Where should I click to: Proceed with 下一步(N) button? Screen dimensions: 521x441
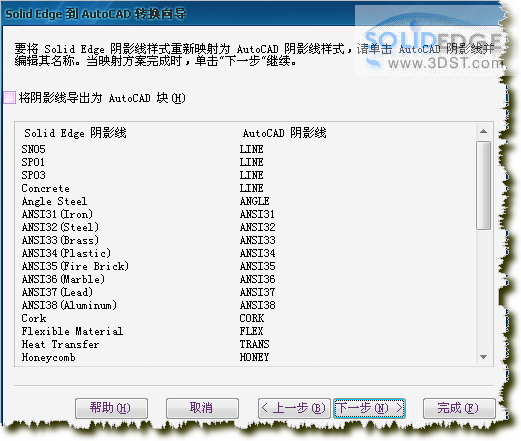(x=369, y=408)
